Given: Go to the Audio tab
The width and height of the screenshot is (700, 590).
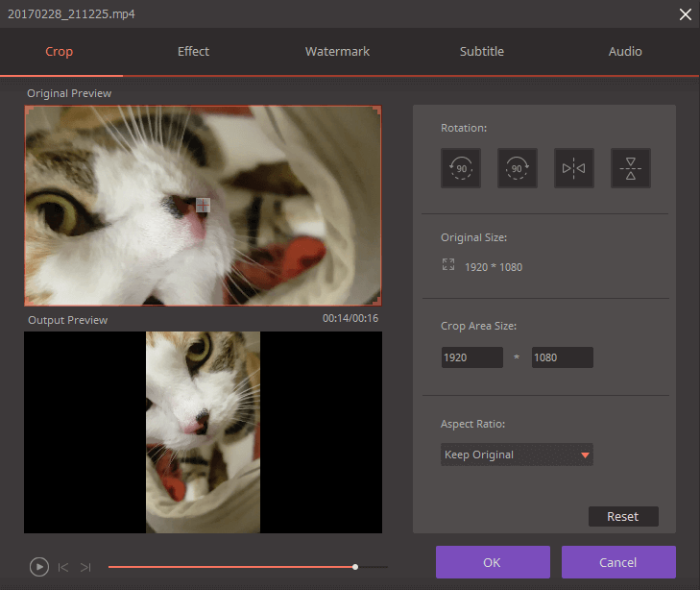Looking at the screenshot, I should coord(625,51).
